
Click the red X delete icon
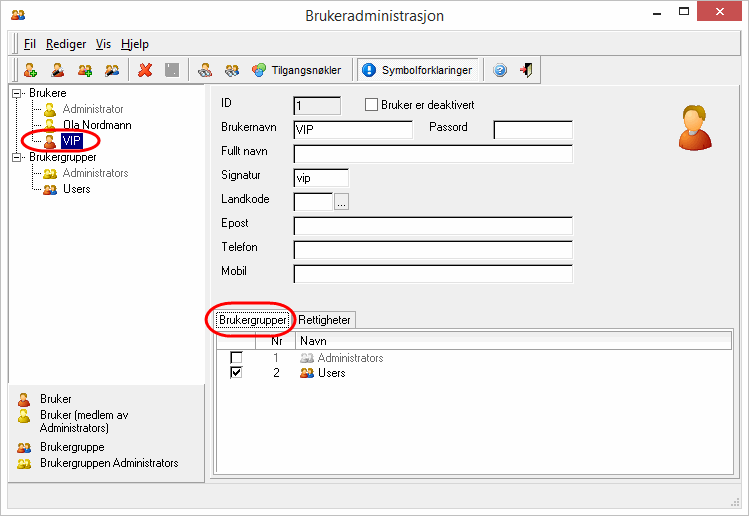point(145,70)
